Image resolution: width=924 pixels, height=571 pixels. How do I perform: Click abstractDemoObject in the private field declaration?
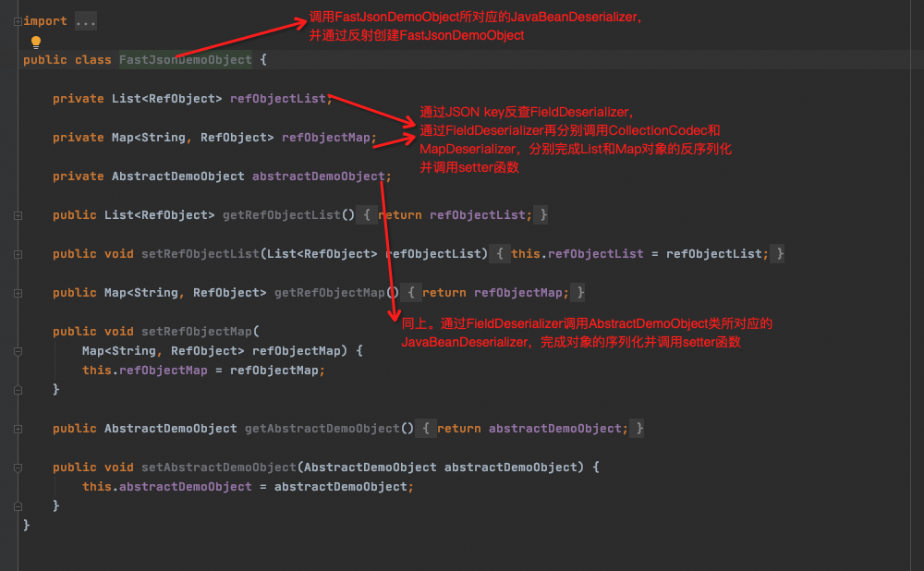pos(318,176)
